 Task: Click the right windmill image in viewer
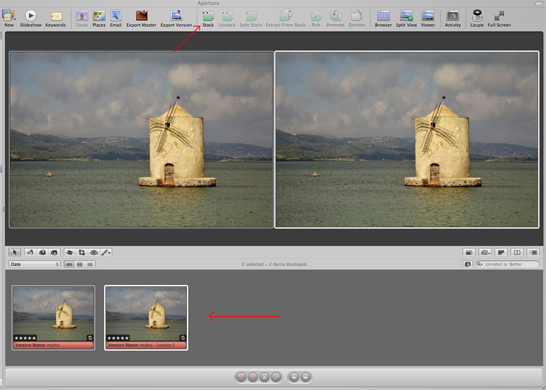click(407, 140)
